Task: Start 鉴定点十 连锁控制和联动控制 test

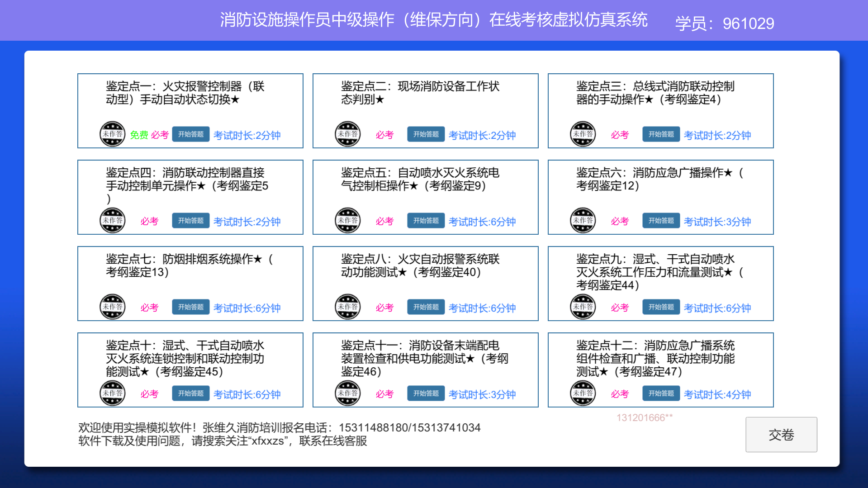Action: [190, 393]
